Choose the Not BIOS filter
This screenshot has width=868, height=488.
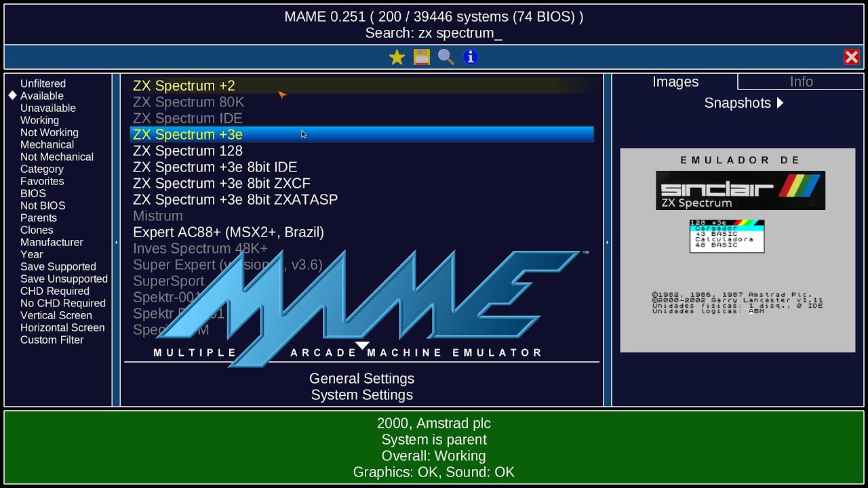(43, 206)
